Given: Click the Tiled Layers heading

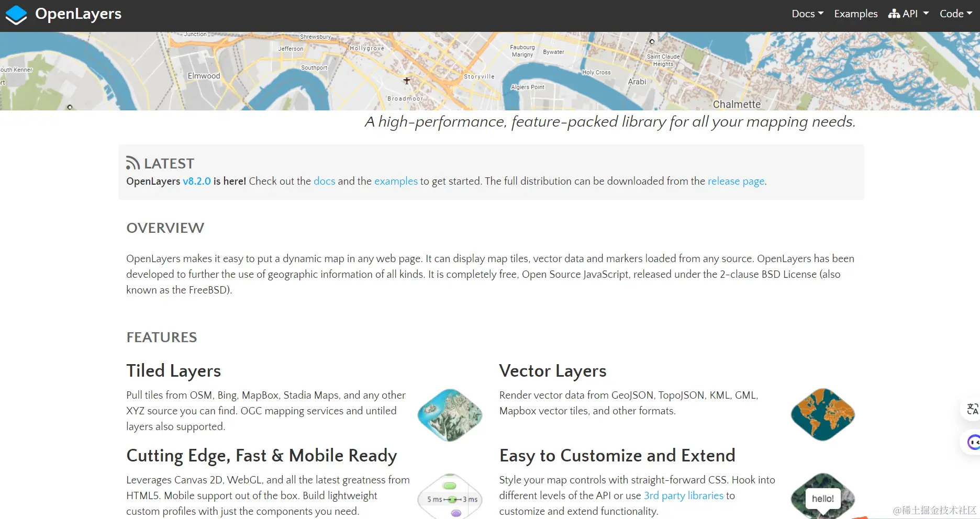Looking at the screenshot, I should coord(173,371).
